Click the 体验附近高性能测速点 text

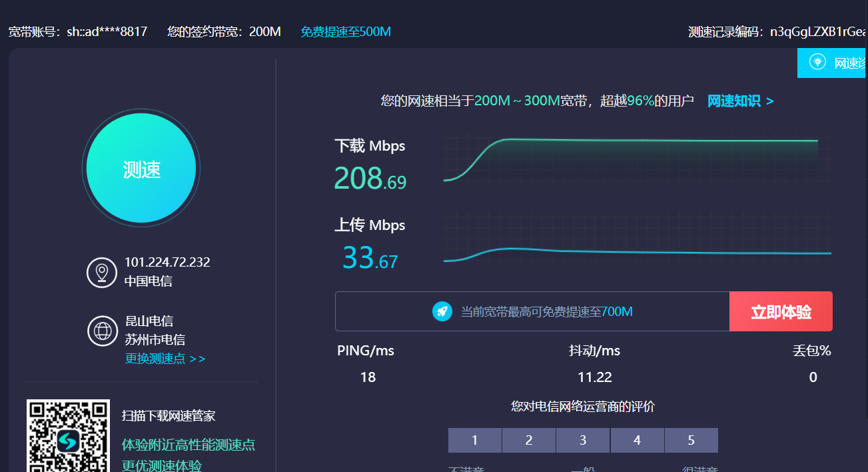(189, 445)
